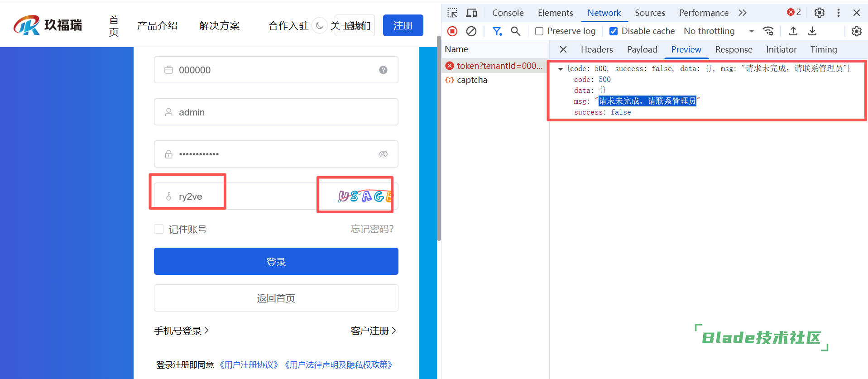Clear the network log
868x379 pixels.
(x=471, y=31)
